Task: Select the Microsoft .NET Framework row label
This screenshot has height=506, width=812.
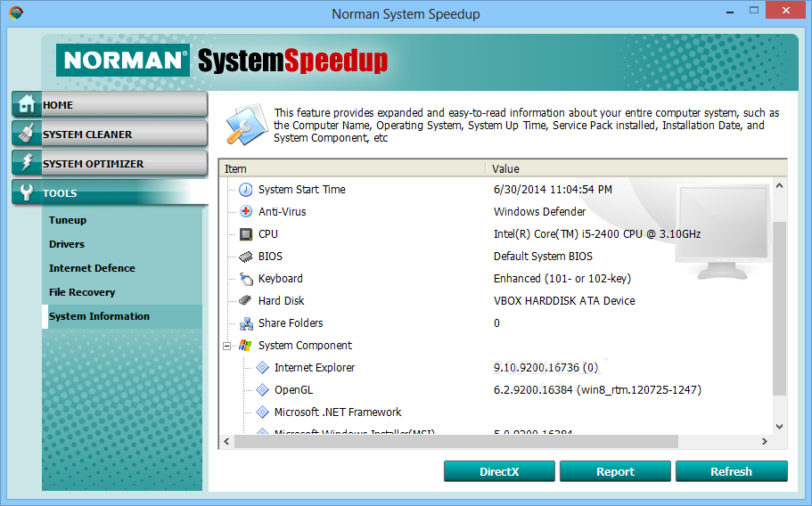Action: point(338,412)
